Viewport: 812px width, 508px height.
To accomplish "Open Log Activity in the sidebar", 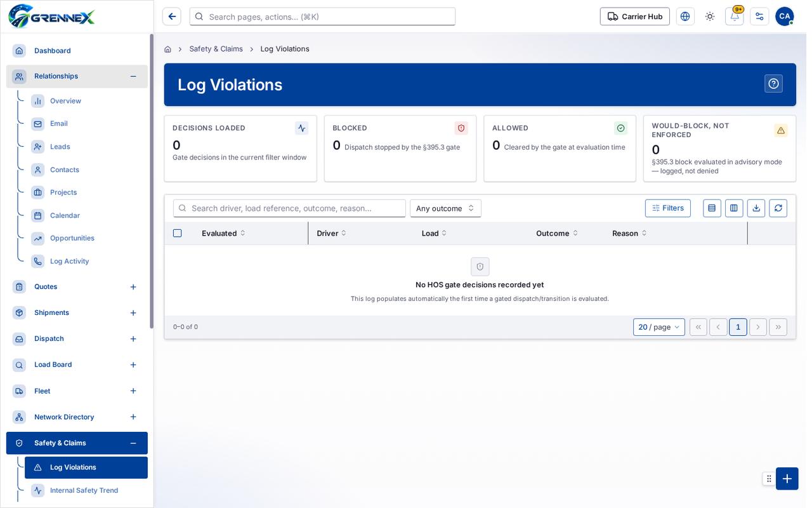I will pyautogui.click(x=86, y=261).
